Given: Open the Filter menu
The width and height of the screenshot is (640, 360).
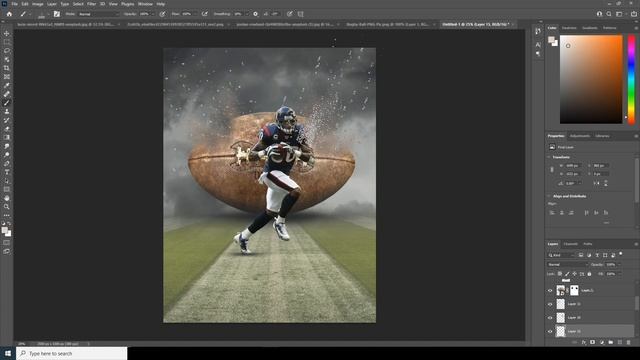Looking at the screenshot, I should tap(91, 4).
